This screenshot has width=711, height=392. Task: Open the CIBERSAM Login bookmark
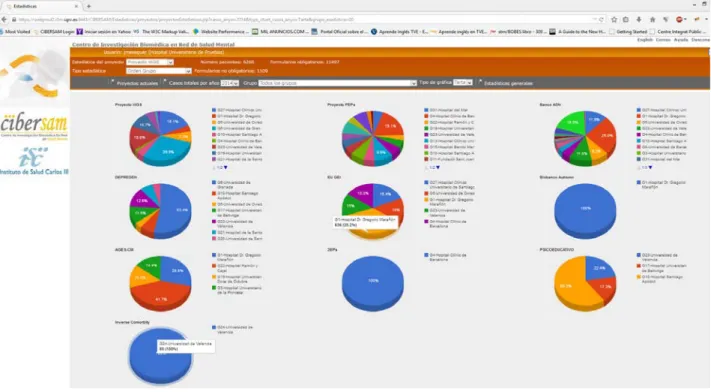click(x=54, y=32)
